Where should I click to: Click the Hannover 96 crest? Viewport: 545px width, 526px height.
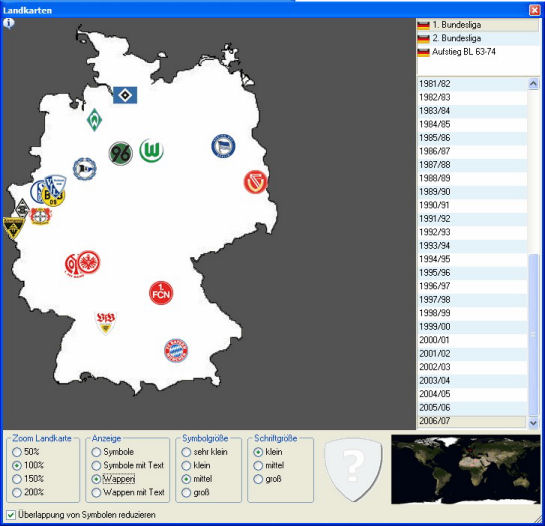[121, 153]
